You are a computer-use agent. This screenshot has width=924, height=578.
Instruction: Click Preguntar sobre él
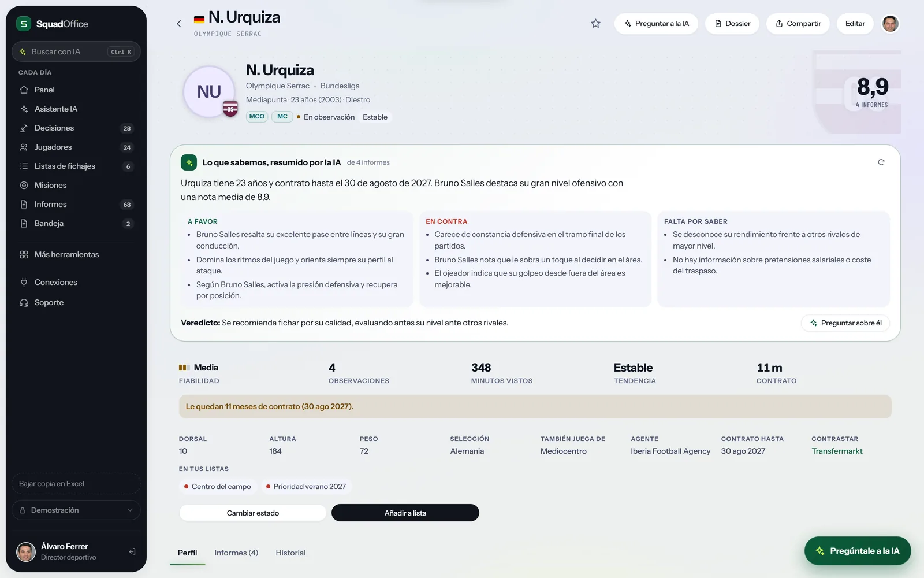(845, 323)
